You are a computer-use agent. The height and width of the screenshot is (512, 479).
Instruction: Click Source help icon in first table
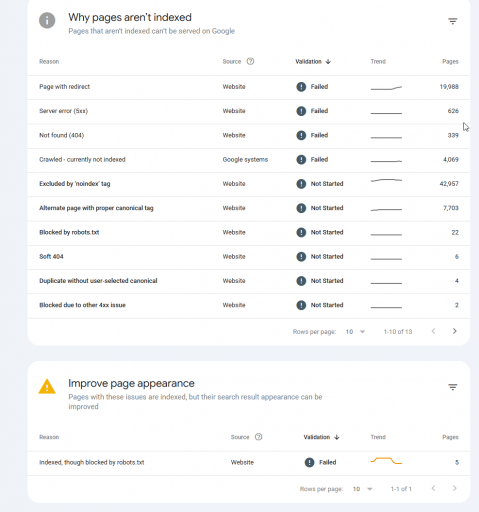250,61
